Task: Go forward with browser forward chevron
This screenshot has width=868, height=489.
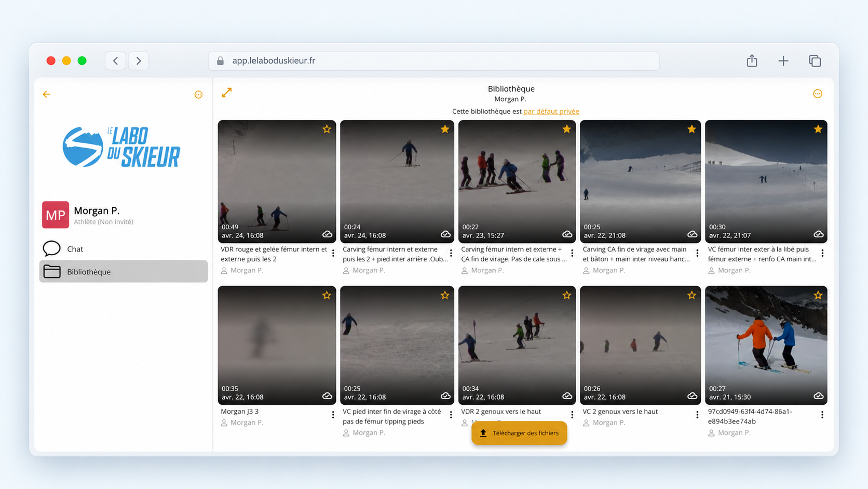Action: pos(139,61)
